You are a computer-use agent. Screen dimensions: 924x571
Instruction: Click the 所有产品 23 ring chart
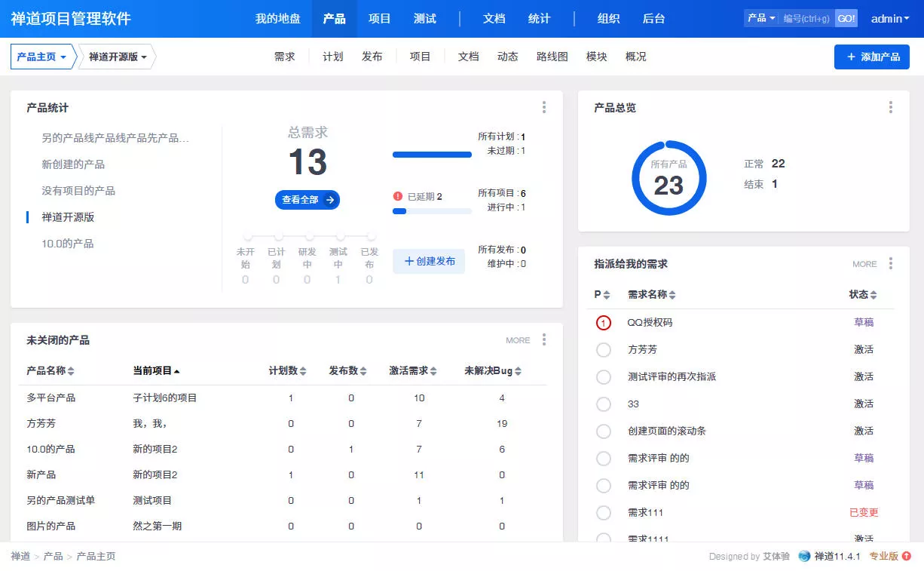669,178
